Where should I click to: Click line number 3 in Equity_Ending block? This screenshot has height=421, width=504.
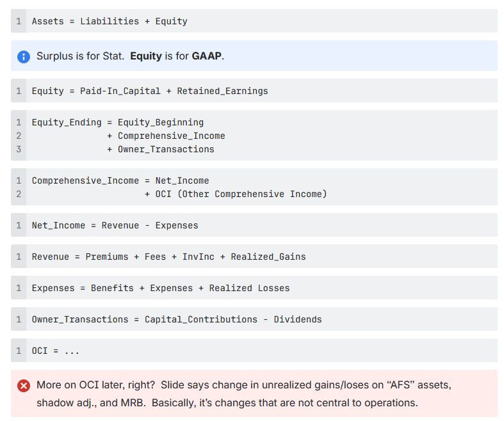point(19,149)
